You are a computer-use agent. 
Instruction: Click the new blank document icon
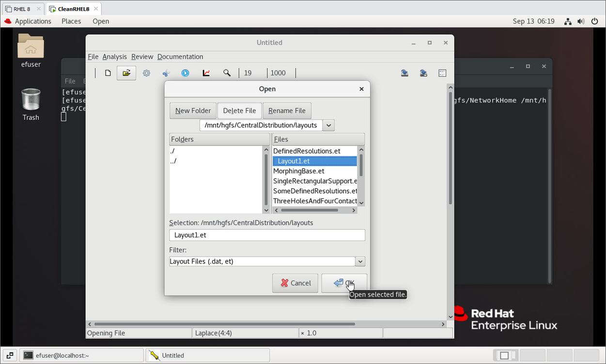coord(108,73)
